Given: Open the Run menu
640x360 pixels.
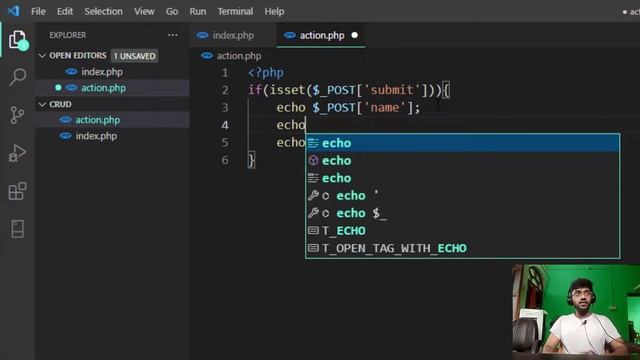Looking at the screenshot, I should click(x=198, y=11).
